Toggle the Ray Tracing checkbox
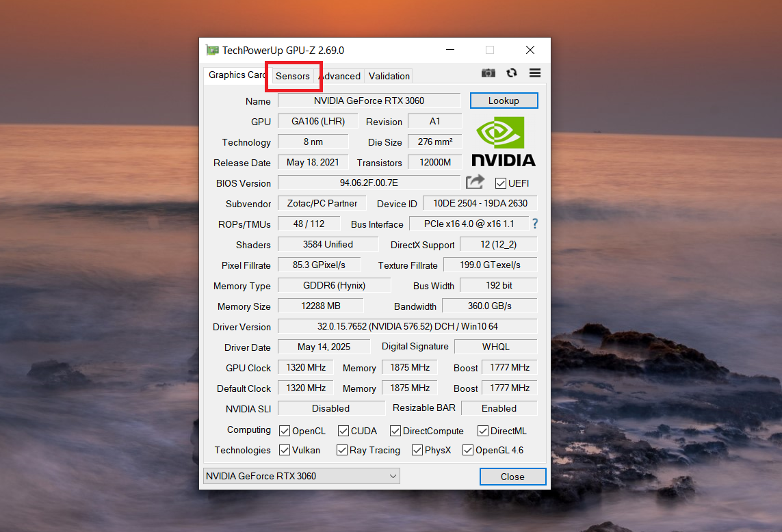The width and height of the screenshot is (782, 532). [x=343, y=450]
